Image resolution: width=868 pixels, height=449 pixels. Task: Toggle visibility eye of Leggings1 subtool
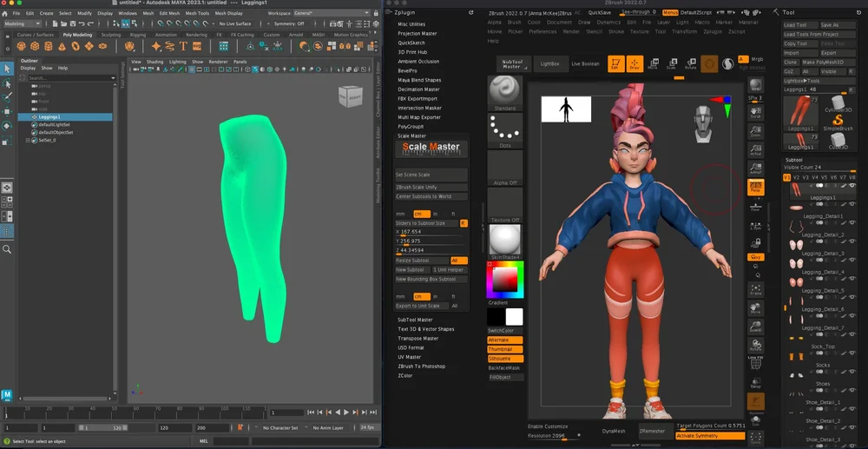coord(853,187)
